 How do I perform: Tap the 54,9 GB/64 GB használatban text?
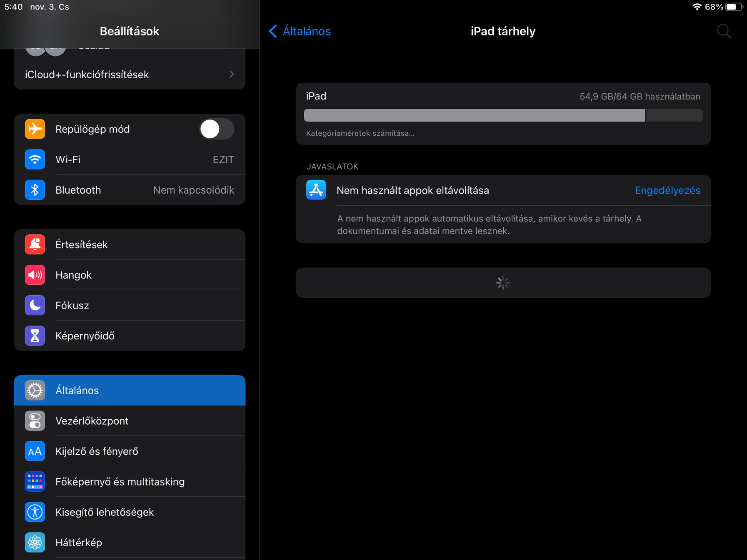coord(640,97)
